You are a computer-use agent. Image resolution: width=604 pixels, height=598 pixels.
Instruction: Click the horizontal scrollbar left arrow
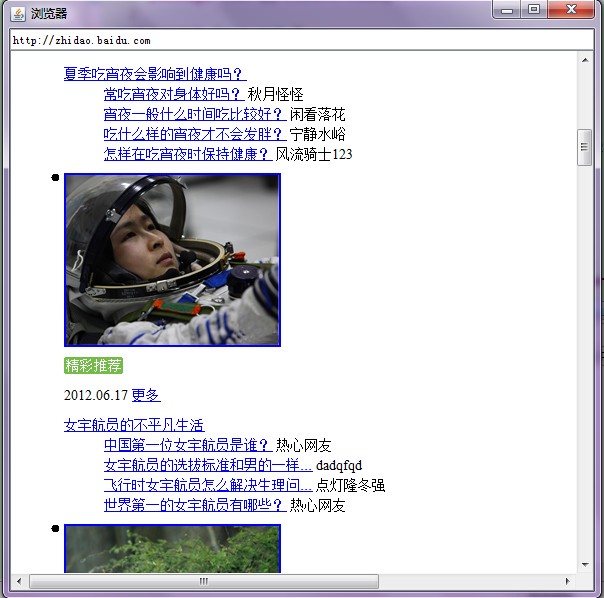click(x=19, y=581)
